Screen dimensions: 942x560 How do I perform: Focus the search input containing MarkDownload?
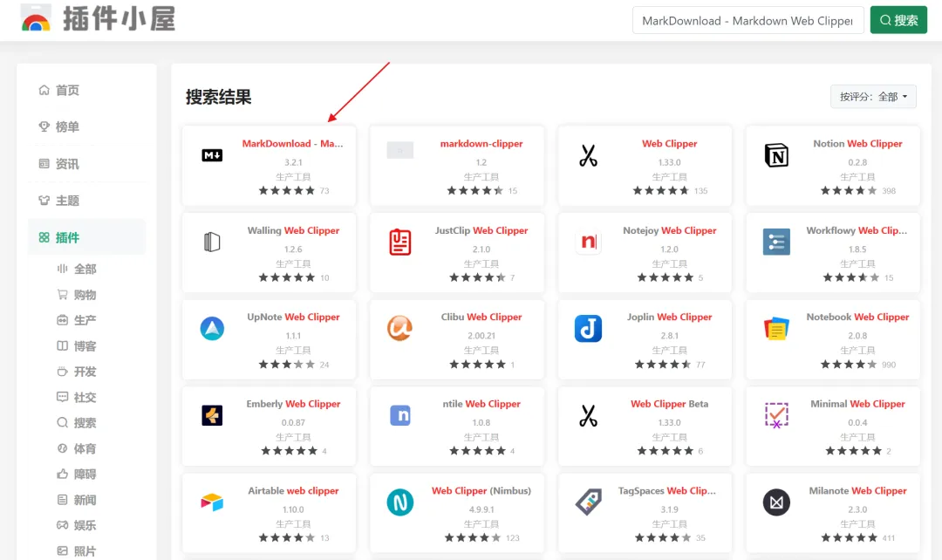(x=748, y=20)
